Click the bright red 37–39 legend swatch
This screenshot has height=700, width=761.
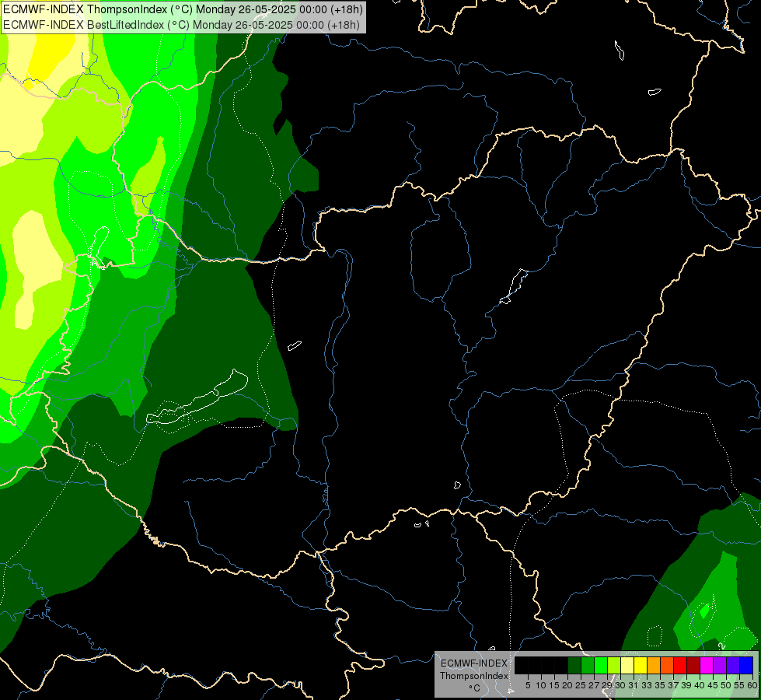click(x=680, y=665)
